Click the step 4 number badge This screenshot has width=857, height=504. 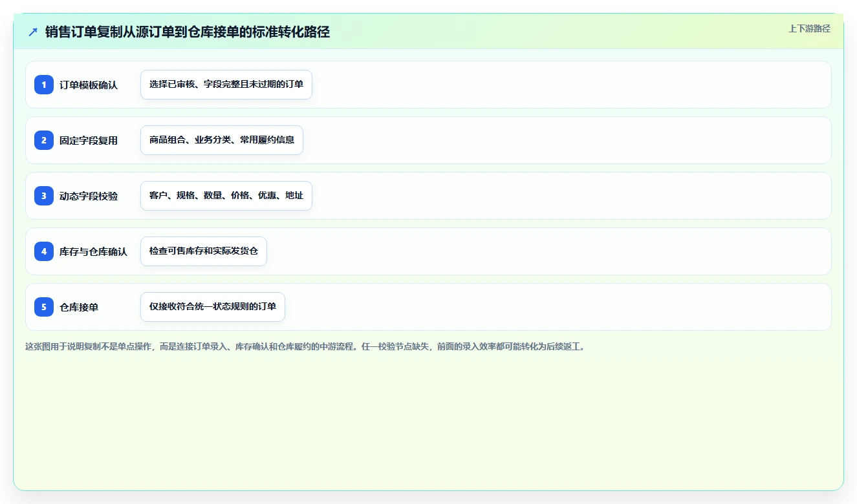[44, 251]
